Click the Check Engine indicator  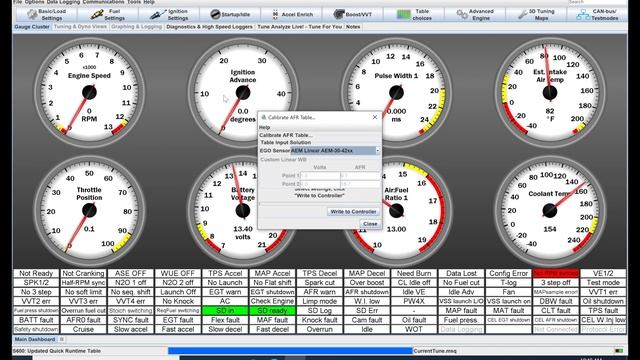272,301
